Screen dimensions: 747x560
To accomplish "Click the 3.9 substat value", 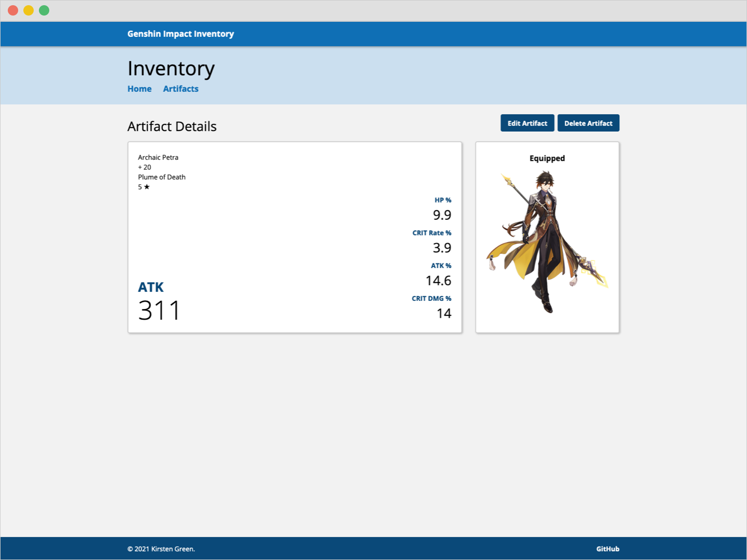I will (x=442, y=248).
